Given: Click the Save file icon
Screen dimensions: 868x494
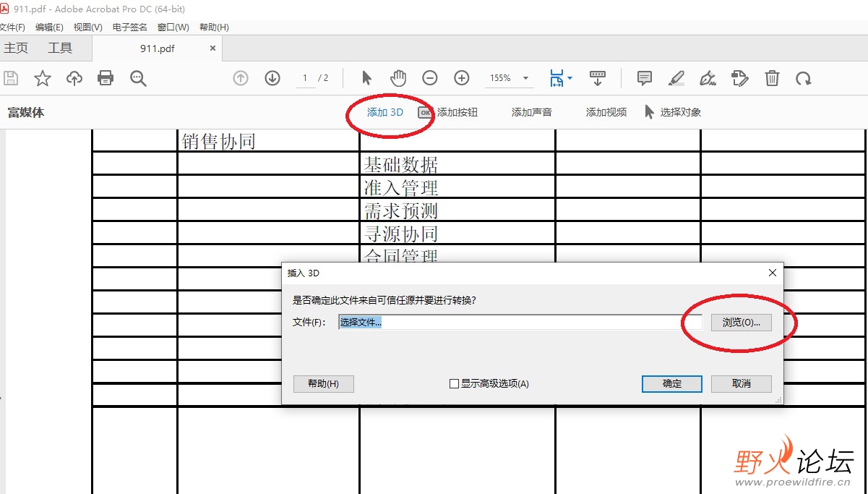Looking at the screenshot, I should 11,78.
